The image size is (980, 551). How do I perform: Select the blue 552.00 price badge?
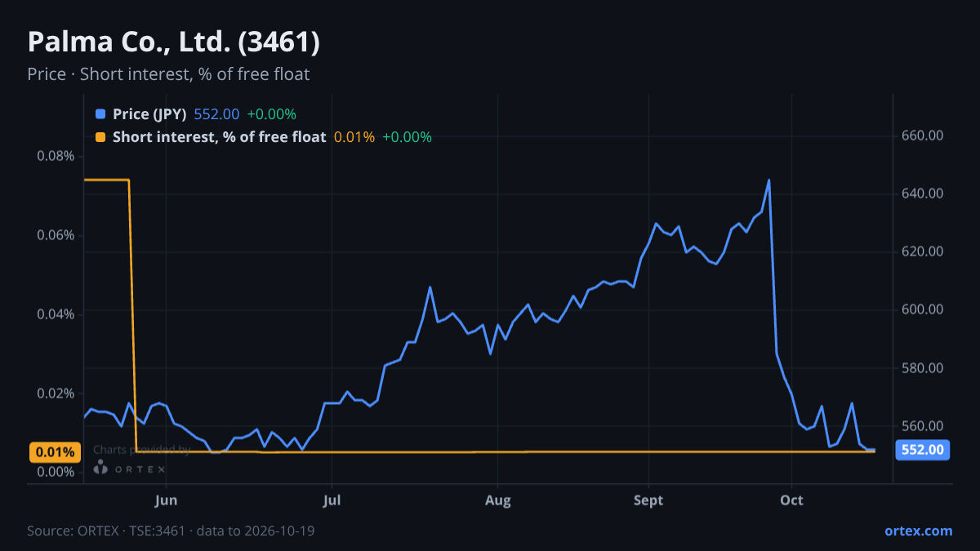point(923,450)
